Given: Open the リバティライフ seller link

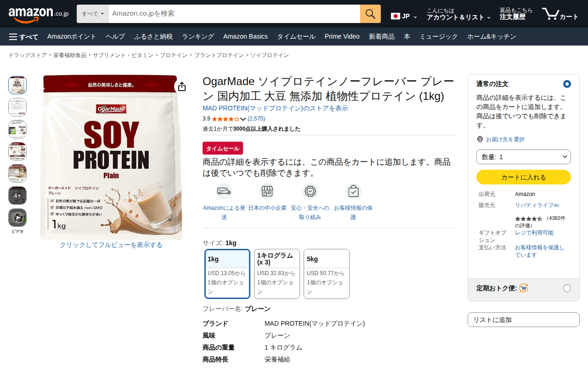Looking at the screenshot, I should (x=537, y=205).
